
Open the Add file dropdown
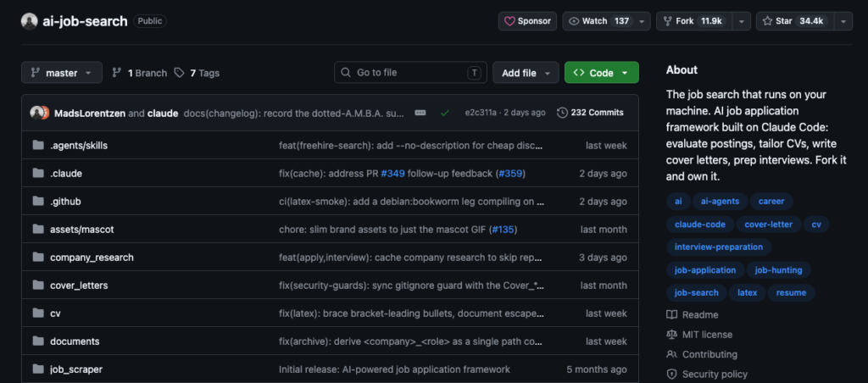pyautogui.click(x=526, y=73)
